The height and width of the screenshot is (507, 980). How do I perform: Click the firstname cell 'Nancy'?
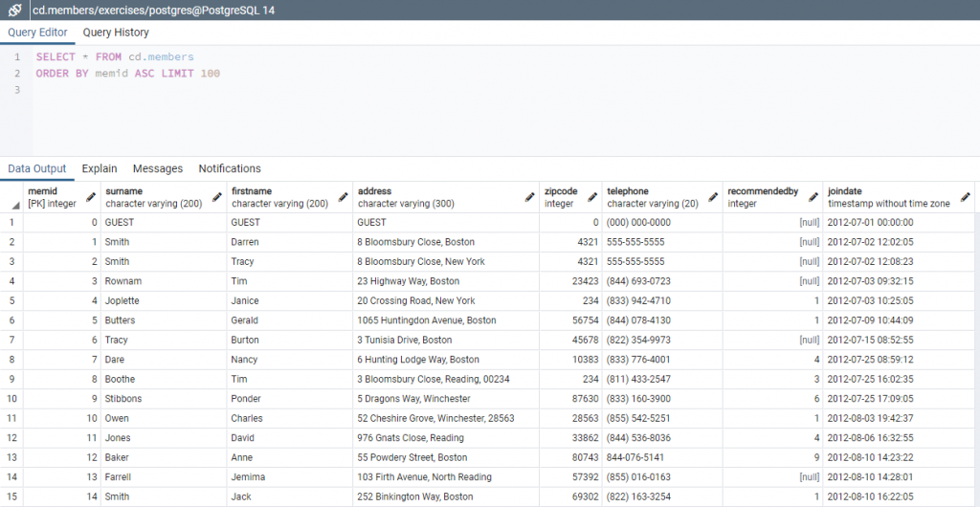click(290, 360)
